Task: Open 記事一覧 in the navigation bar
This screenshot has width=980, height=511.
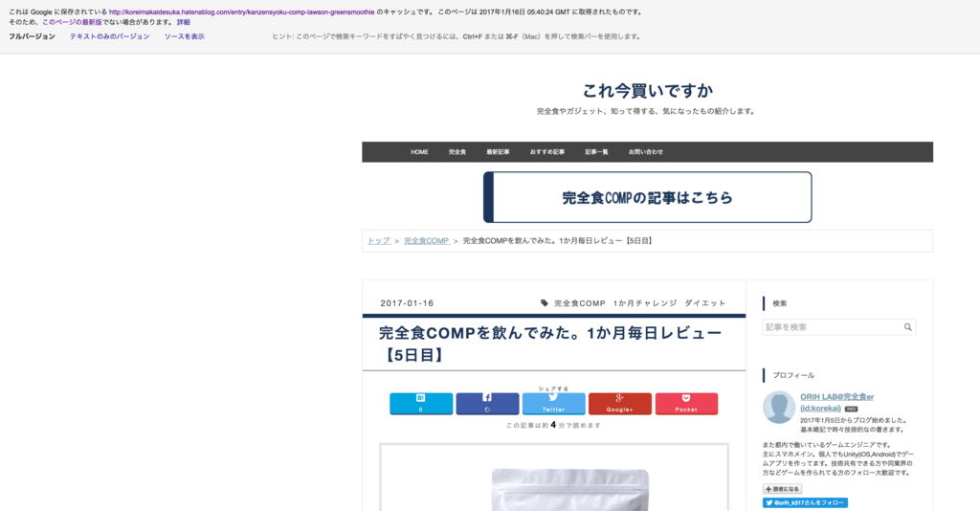Action: [596, 152]
